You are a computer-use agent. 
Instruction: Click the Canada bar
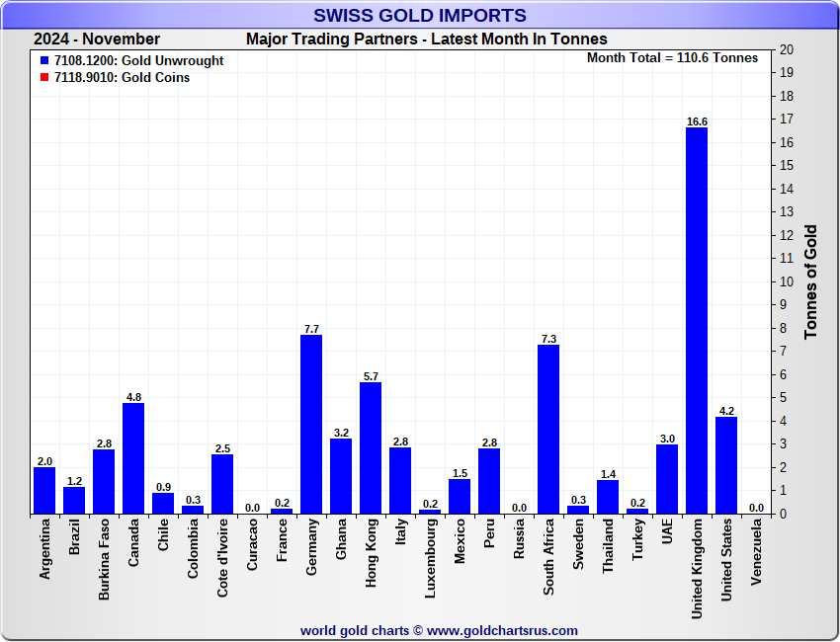[x=133, y=458]
